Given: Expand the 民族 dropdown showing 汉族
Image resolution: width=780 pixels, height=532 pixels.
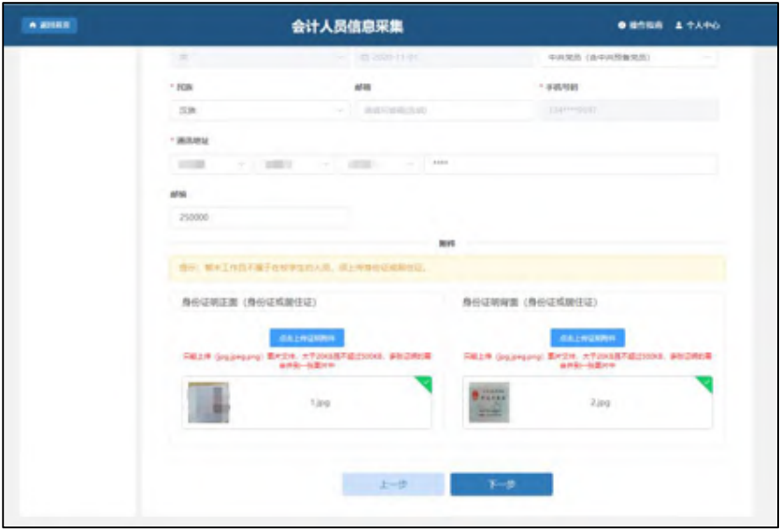Looking at the screenshot, I should point(260,110).
